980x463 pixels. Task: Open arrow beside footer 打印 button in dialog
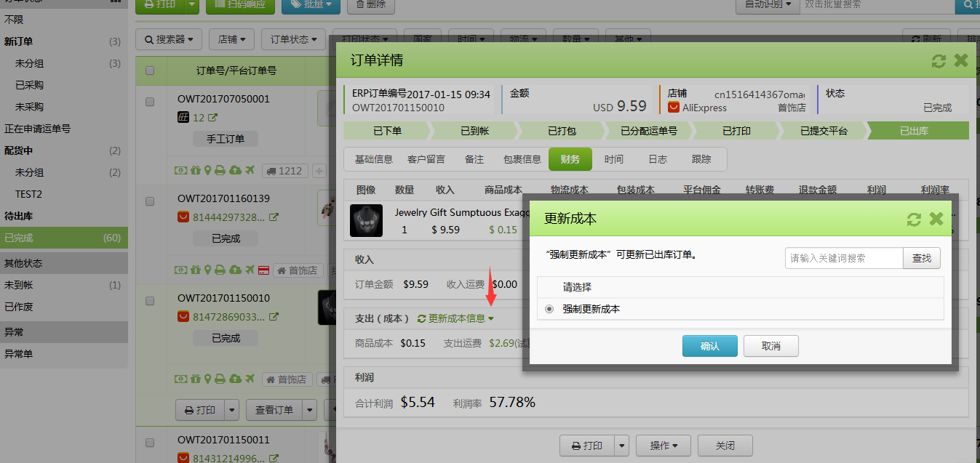pyautogui.click(x=621, y=446)
